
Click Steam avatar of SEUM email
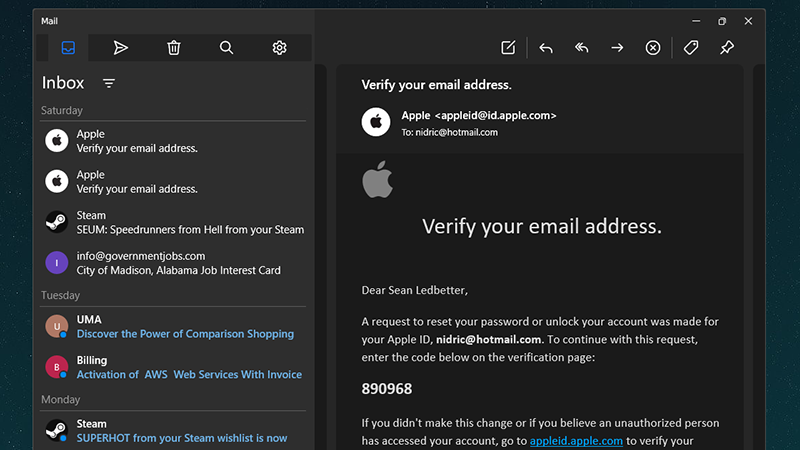click(x=57, y=222)
